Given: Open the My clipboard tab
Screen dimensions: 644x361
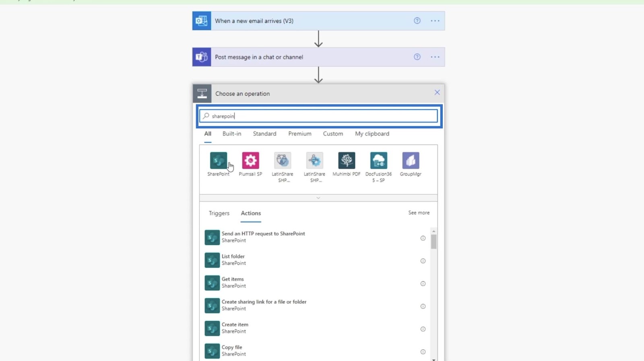Looking at the screenshot, I should coord(372,134).
